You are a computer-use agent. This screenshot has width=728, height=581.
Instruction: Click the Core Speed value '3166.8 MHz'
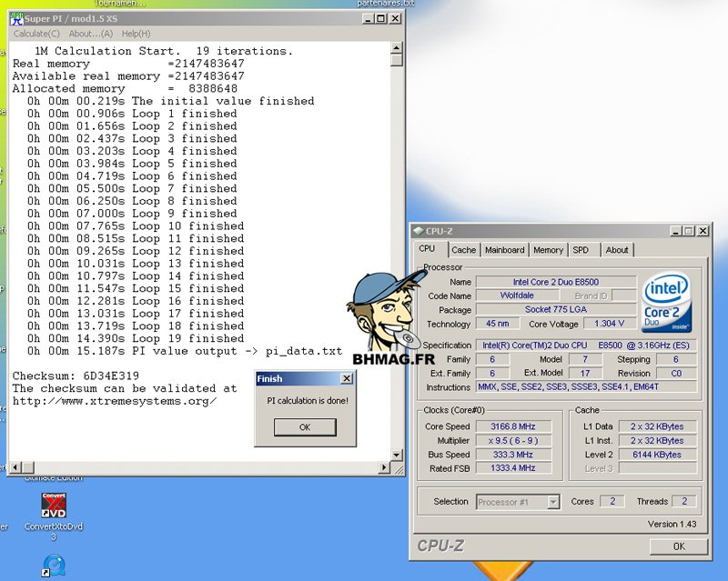pyautogui.click(x=513, y=426)
